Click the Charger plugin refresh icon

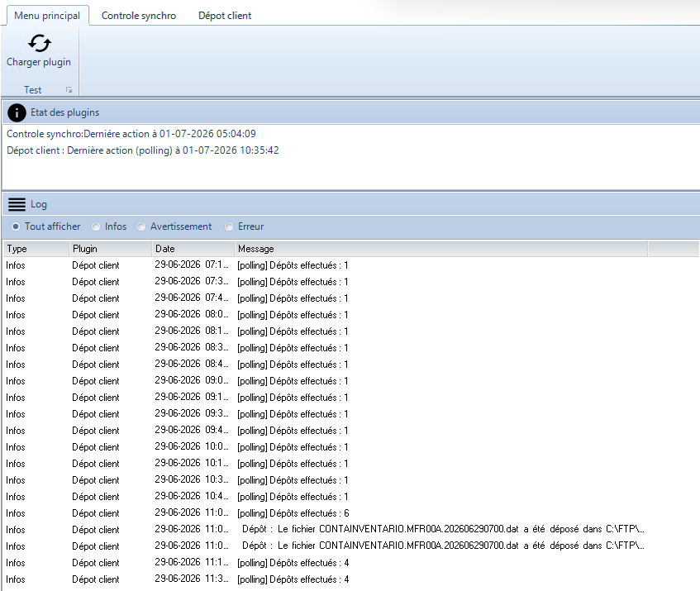pyautogui.click(x=40, y=43)
